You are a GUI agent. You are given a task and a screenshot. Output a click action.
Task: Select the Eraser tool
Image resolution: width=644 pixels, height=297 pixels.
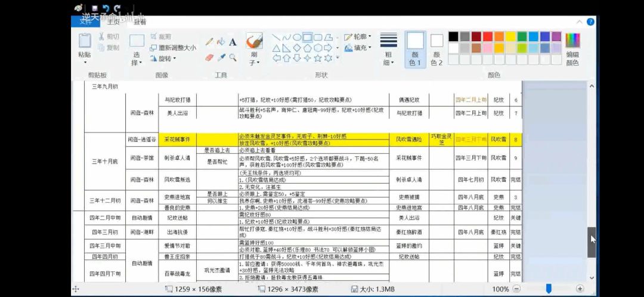209,57
